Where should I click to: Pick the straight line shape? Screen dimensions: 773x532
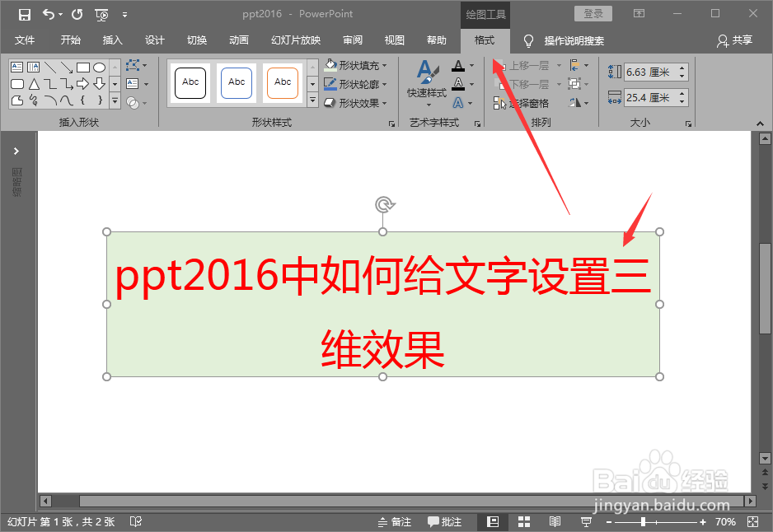49,67
